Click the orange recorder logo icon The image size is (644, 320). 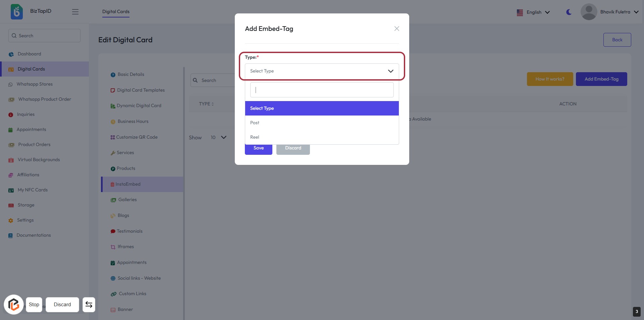[14, 305]
